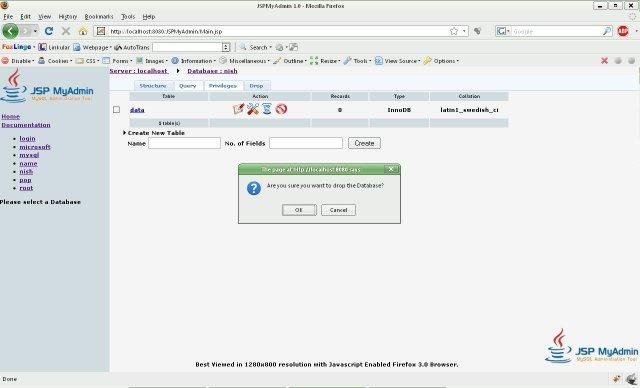Click the No. of Fields input

click(x=306, y=143)
